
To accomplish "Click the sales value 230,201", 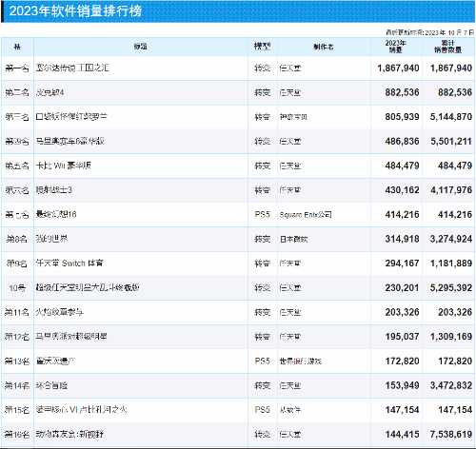I will (x=402, y=288).
